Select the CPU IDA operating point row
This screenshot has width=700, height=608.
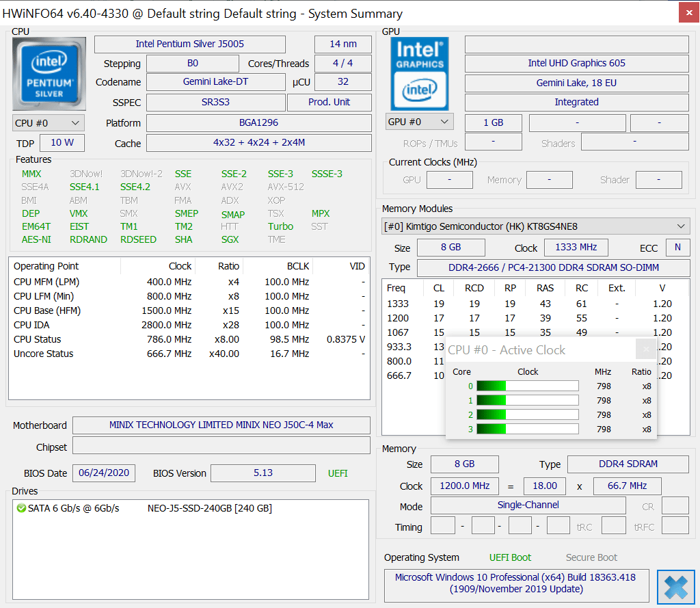click(189, 325)
